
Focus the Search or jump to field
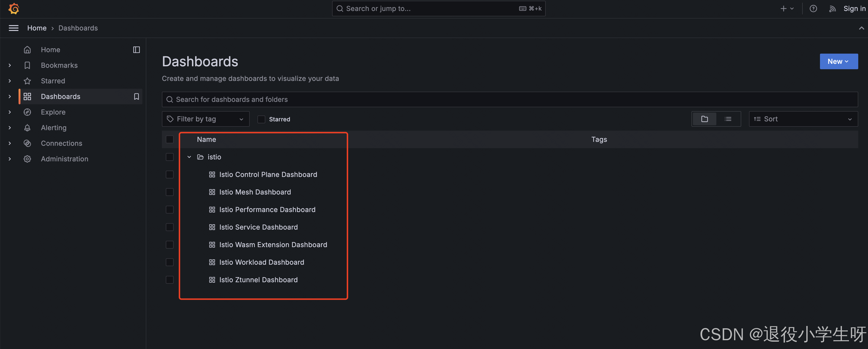tap(438, 9)
